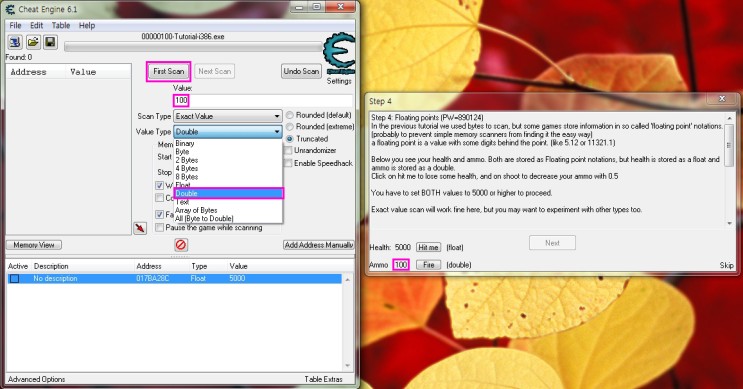The height and width of the screenshot is (389, 743).
Task: Open Settings under the logo
Action: [x=339, y=81]
